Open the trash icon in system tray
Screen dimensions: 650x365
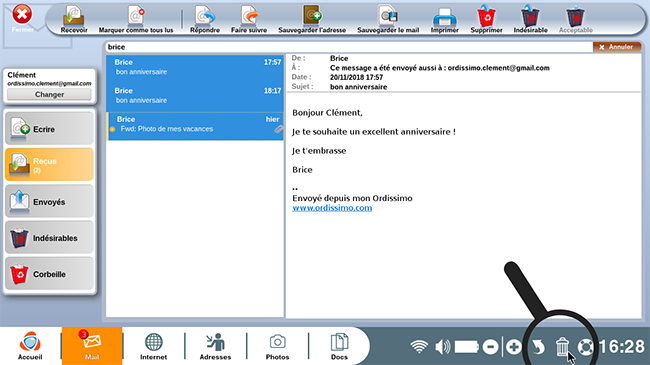[x=562, y=346]
